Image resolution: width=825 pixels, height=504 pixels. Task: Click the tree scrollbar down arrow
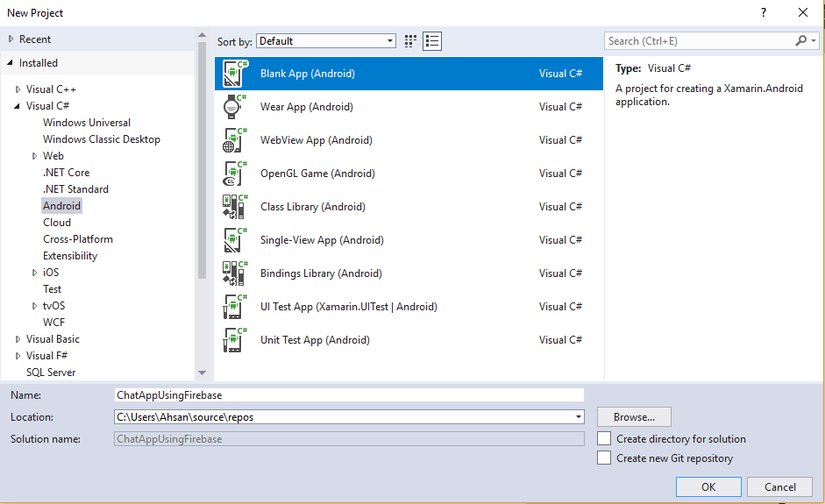(x=202, y=373)
